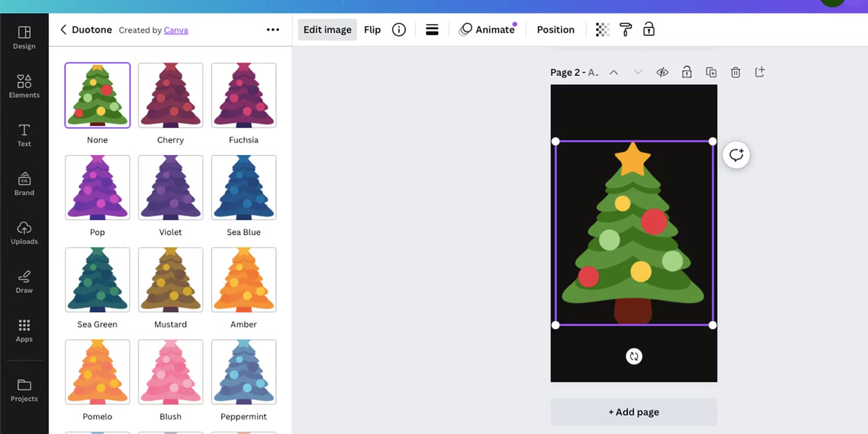Screen dimensions: 868x434
Task: Open the Canva creator link
Action: click(x=176, y=30)
